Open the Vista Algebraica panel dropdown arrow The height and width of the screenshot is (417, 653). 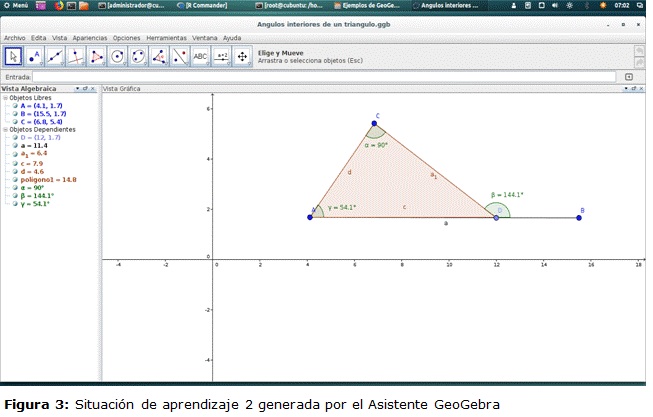click(x=77, y=89)
